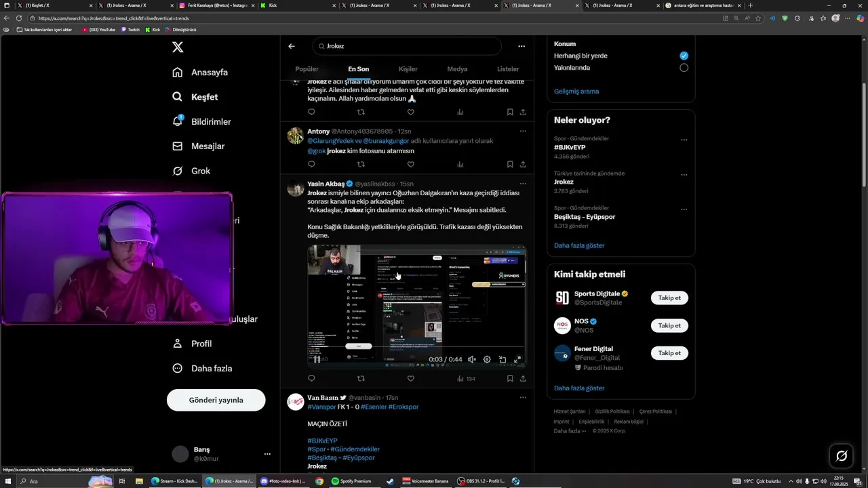This screenshot has width=868, height=488.
Task: Switch to the Kişiler tab
Action: 408,69
